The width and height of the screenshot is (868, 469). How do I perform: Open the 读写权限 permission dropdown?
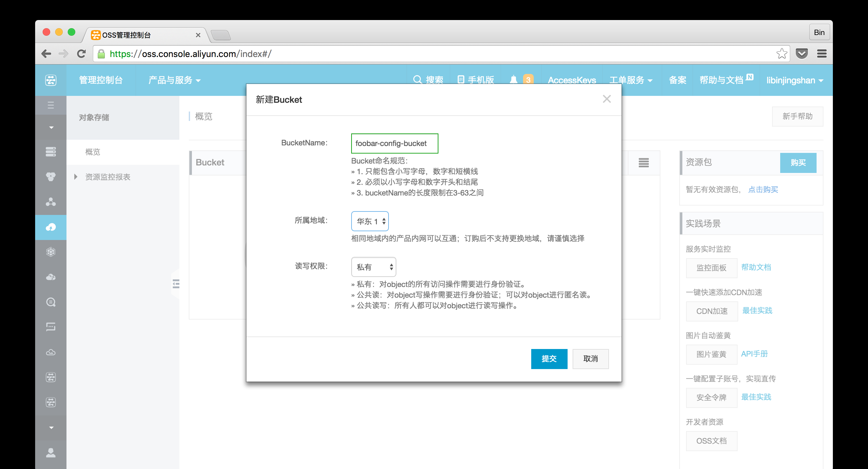[374, 267]
